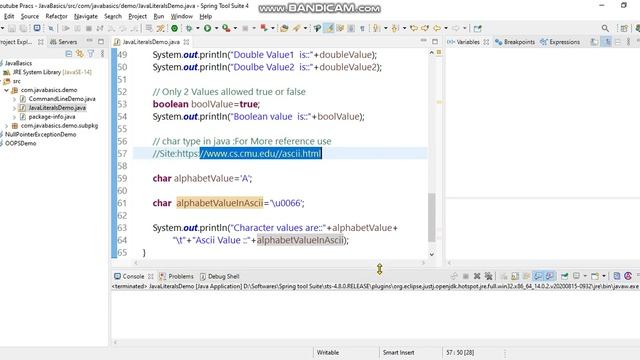Toggle Show Type Names in Variables view
640x360 pixels.
(595, 42)
